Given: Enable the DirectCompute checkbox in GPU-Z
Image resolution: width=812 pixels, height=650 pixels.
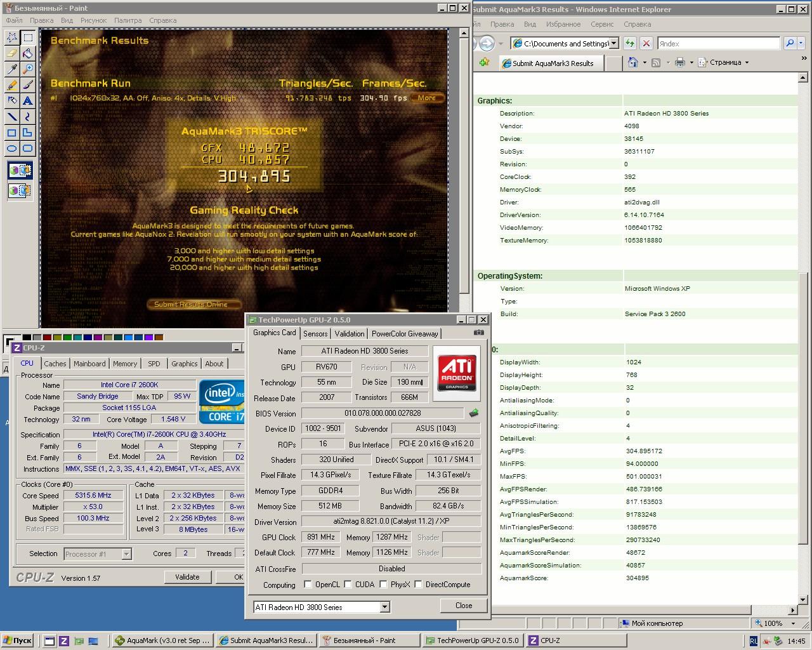Looking at the screenshot, I should (418, 585).
